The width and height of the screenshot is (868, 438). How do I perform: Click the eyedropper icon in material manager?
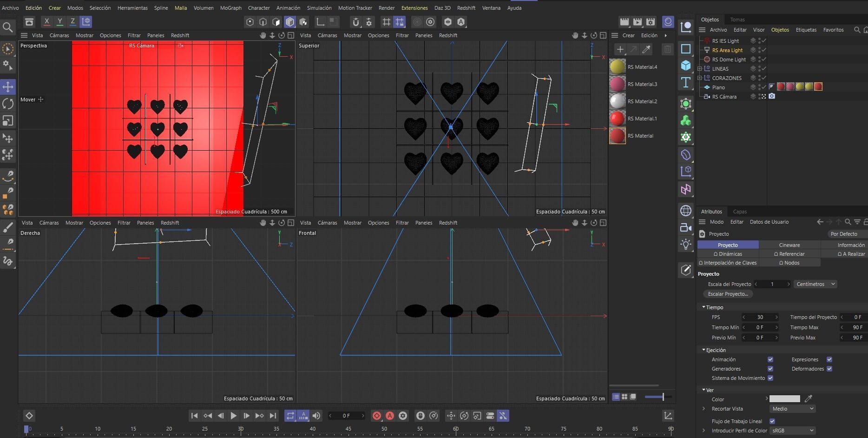pyautogui.click(x=646, y=49)
